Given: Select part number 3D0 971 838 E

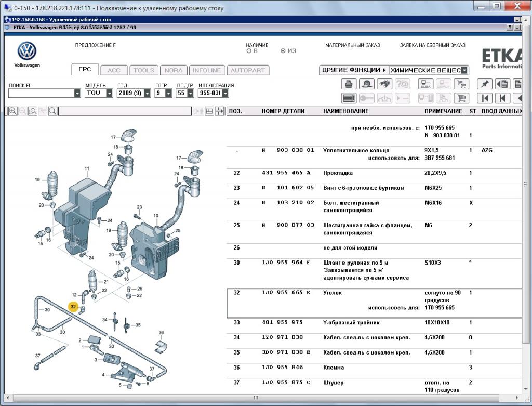Looking at the screenshot, I should 286,352.
